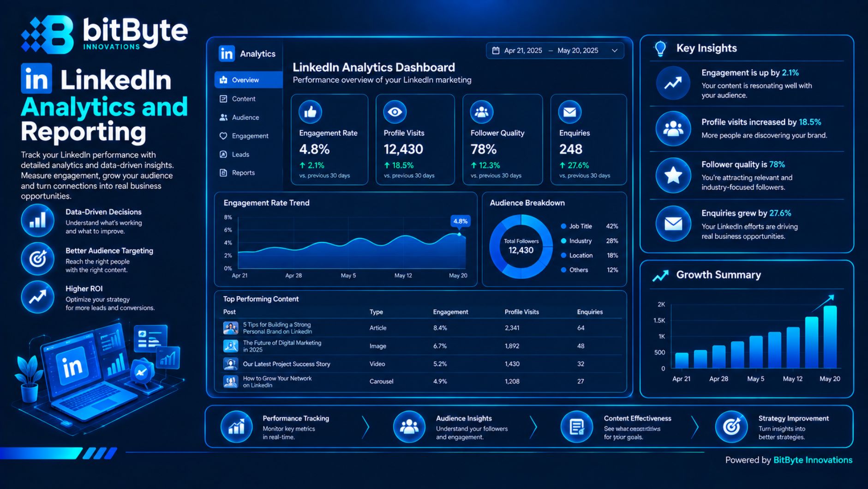This screenshot has height=489, width=868.
Task: Open 'The Future of Digital Marketing' post
Action: click(x=282, y=346)
